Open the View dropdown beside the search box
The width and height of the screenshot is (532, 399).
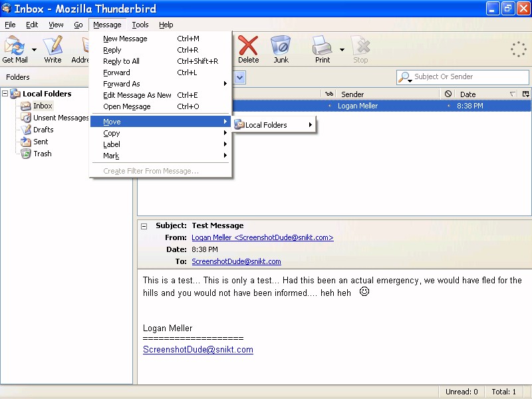[x=239, y=77]
